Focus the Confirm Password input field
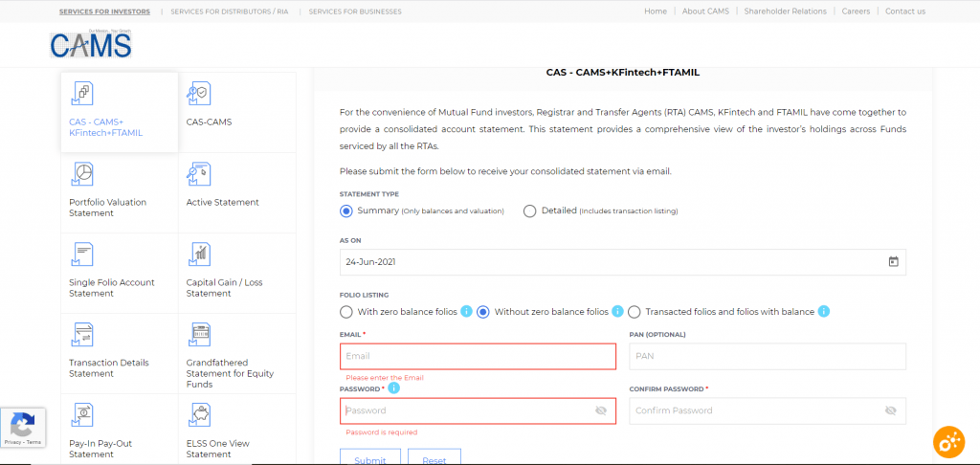 click(768, 410)
